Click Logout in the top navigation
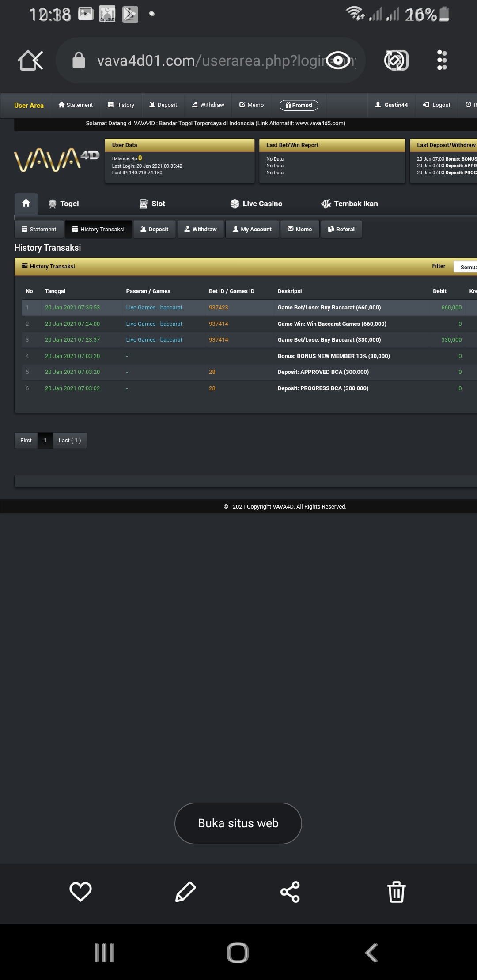The width and height of the screenshot is (477, 980). (x=437, y=105)
